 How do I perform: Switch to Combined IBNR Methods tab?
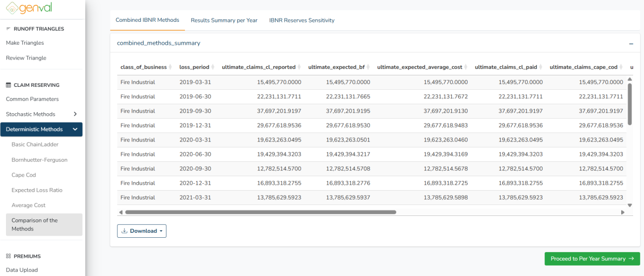click(147, 20)
